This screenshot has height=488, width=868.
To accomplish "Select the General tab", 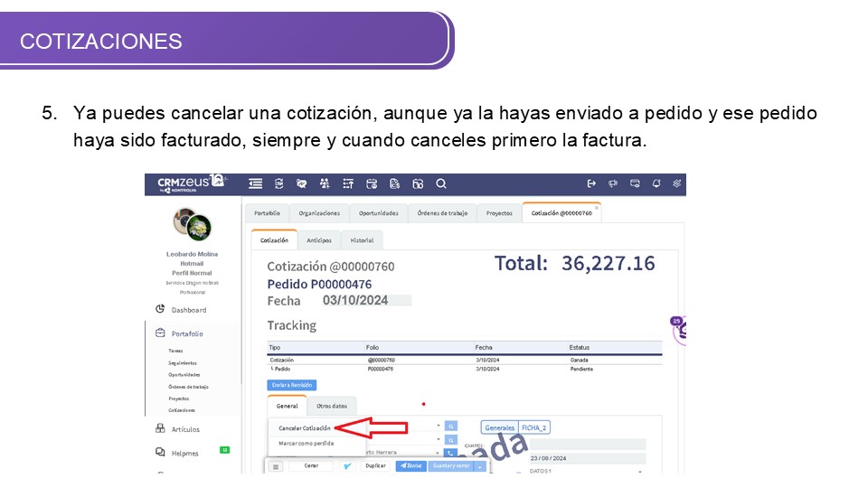I will pyautogui.click(x=287, y=406).
